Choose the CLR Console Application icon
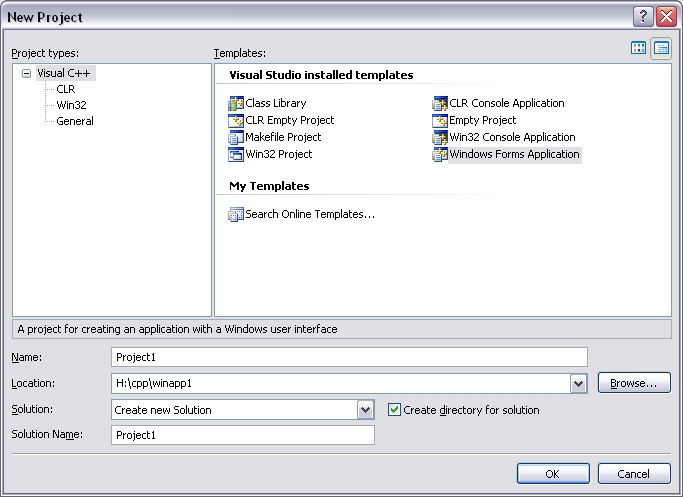 point(440,103)
